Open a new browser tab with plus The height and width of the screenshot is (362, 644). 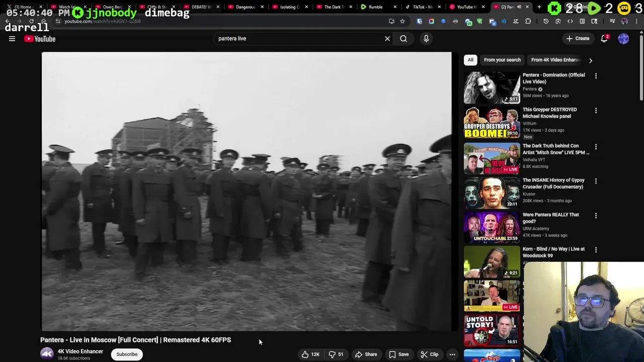pyautogui.click(x=539, y=7)
